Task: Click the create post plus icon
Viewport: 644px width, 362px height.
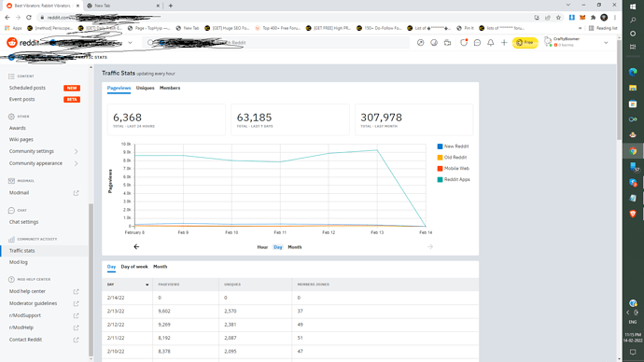Action: pos(504,43)
